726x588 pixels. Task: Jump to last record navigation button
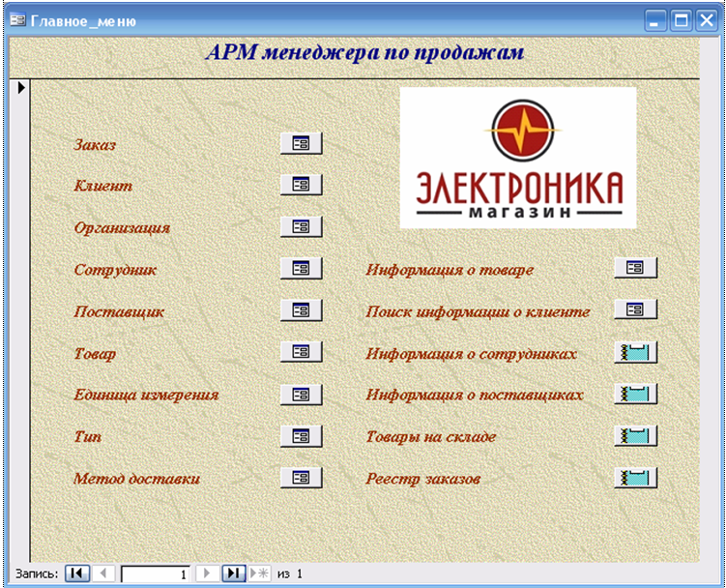[x=233, y=573]
